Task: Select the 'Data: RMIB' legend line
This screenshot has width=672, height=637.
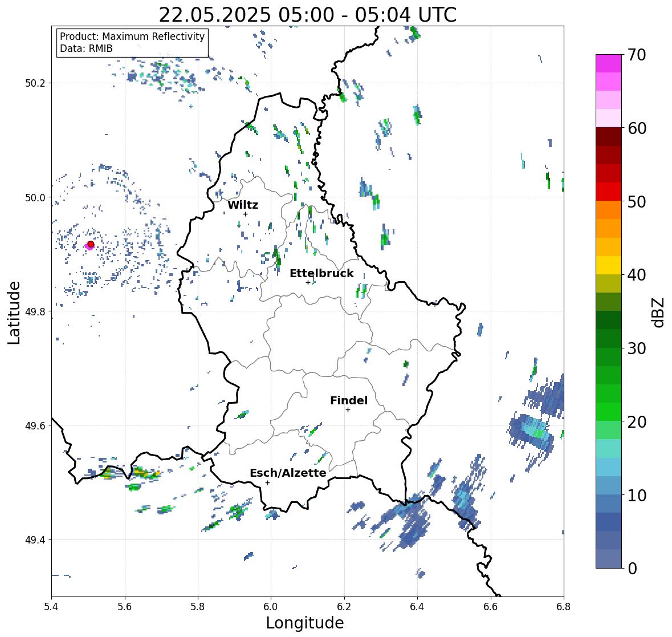Action: pos(86,48)
